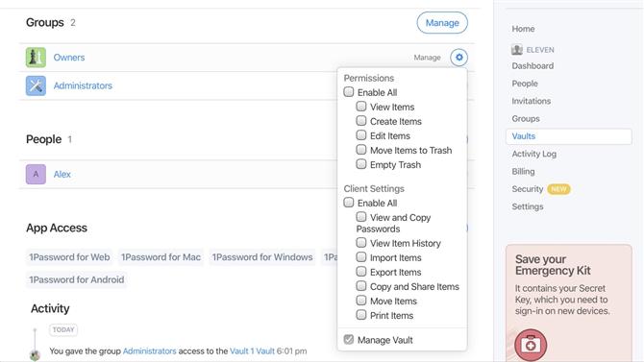644x362 pixels.
Task: Check View Item History
Action: tap(361, 243)
